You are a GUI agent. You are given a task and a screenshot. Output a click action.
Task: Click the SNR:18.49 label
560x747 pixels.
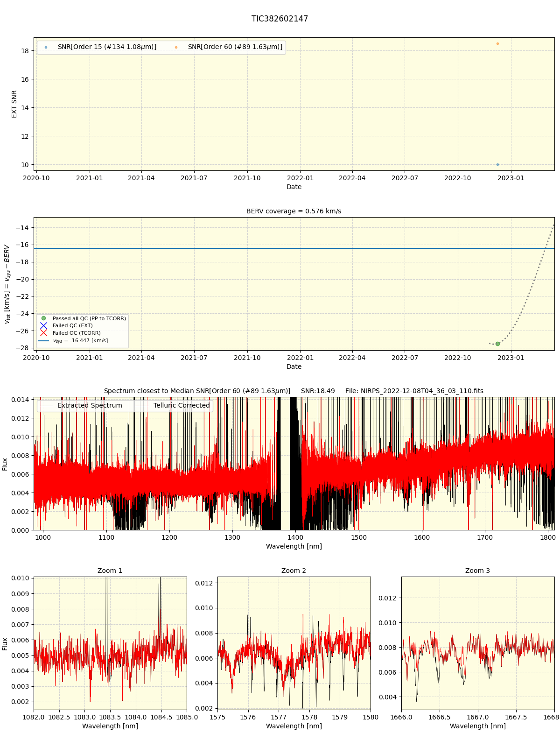click(318, 391)
